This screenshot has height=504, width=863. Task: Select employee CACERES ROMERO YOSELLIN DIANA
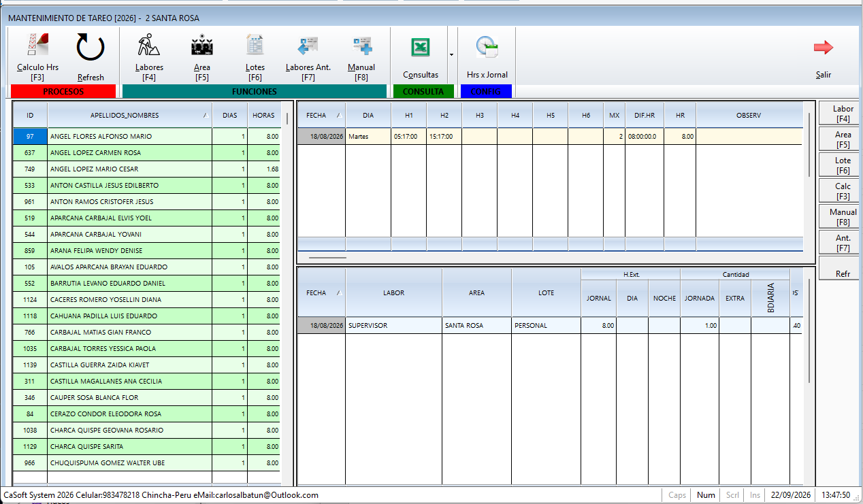click(146, 299)
